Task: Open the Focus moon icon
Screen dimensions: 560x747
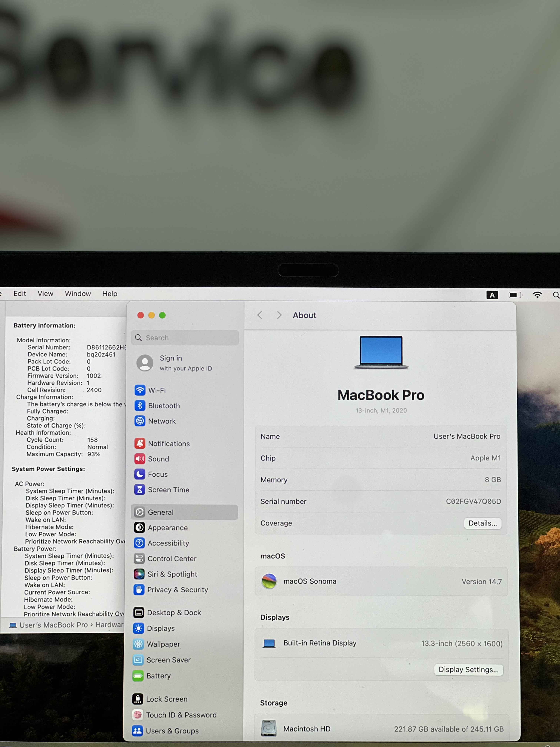Action: click(139, 474)
